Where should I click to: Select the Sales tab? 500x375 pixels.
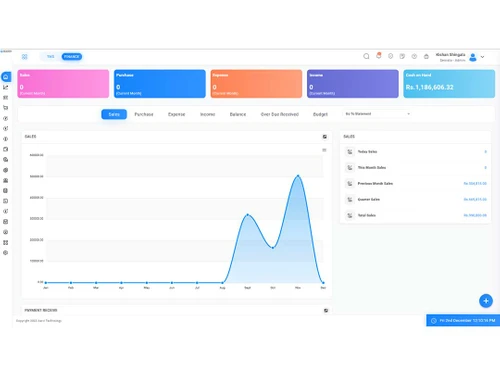[x=114, y=114]
